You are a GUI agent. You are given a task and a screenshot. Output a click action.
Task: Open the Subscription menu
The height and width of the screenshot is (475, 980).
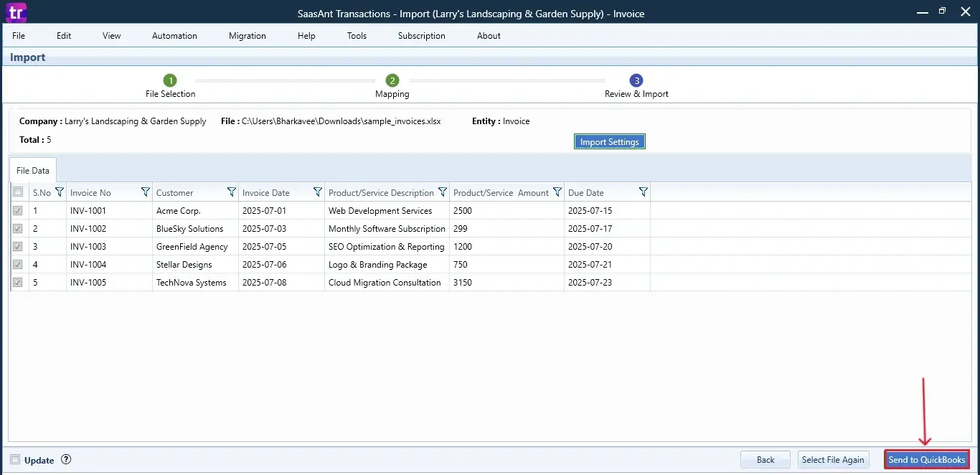[422, 36]
